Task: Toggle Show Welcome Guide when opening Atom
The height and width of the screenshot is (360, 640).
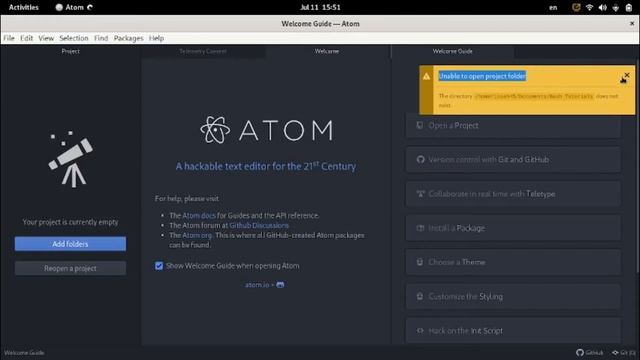Action: pos(159,266)
